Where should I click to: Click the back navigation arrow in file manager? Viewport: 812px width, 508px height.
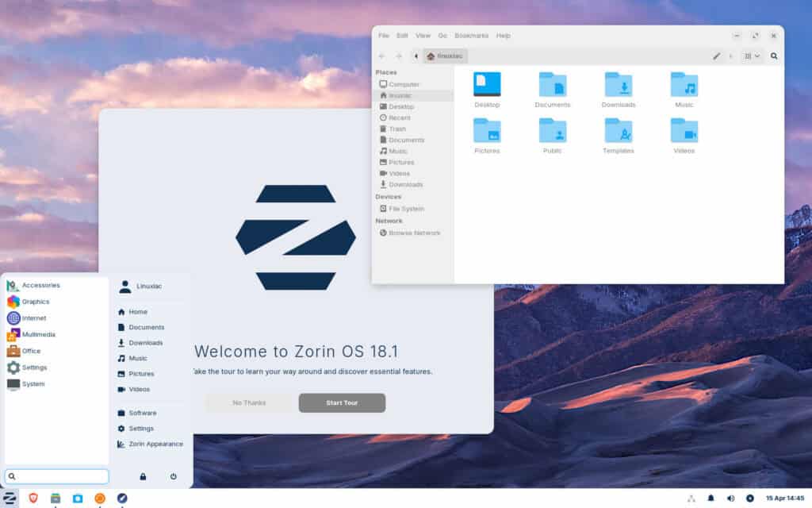tap(382, 56)
